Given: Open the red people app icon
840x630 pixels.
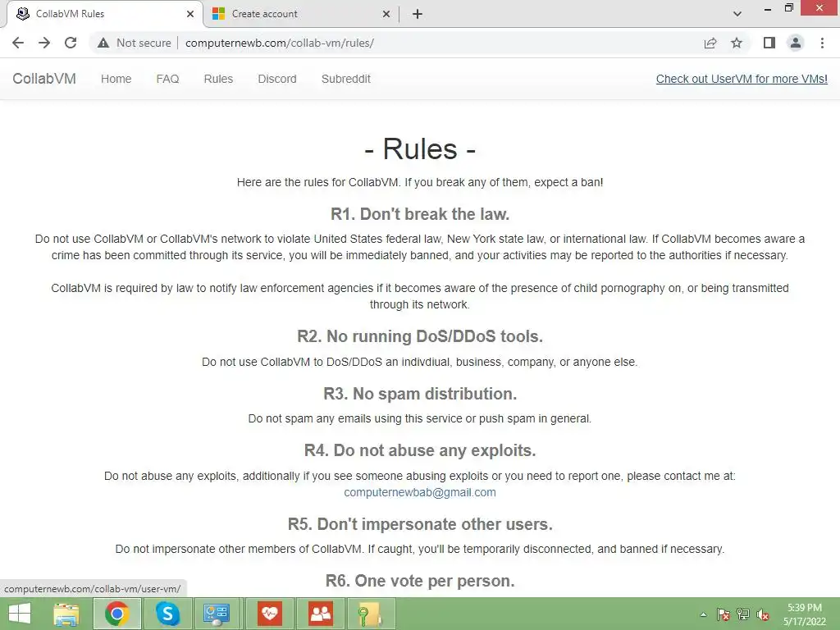Looking at the screenshot, I should pos(321,614).
